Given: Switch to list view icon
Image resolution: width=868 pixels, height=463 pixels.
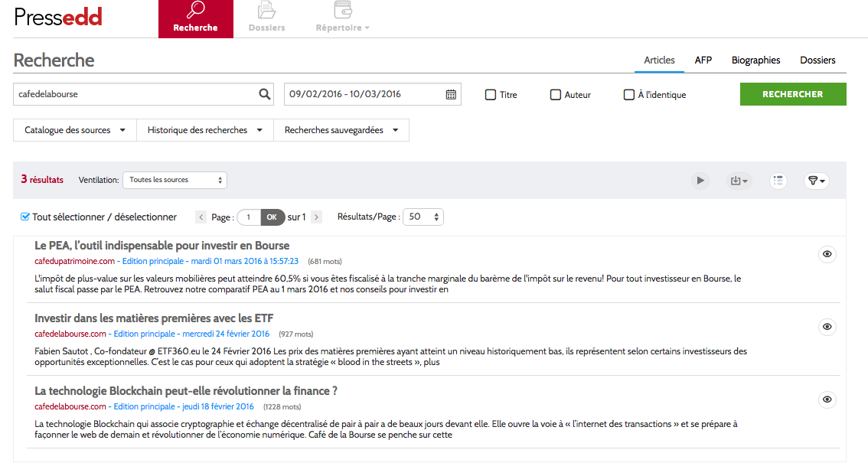Looking at the screenshot, I should click(x=778, y=181).
